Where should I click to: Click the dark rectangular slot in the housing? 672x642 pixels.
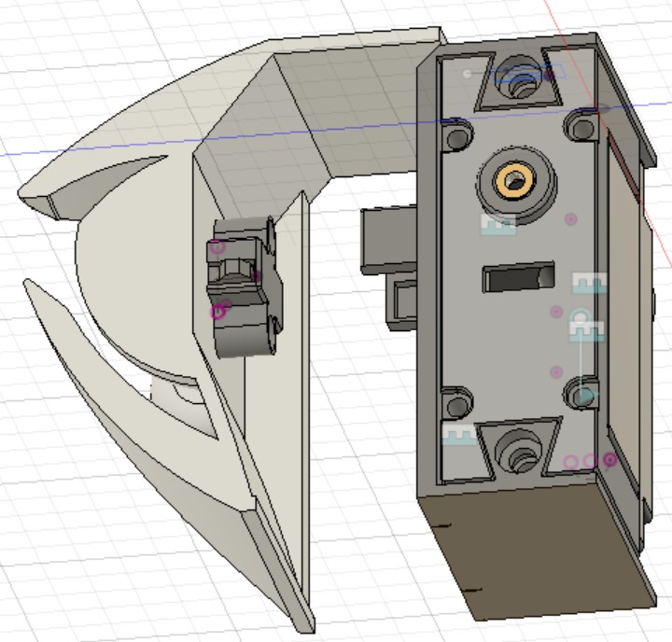(514, 278)
